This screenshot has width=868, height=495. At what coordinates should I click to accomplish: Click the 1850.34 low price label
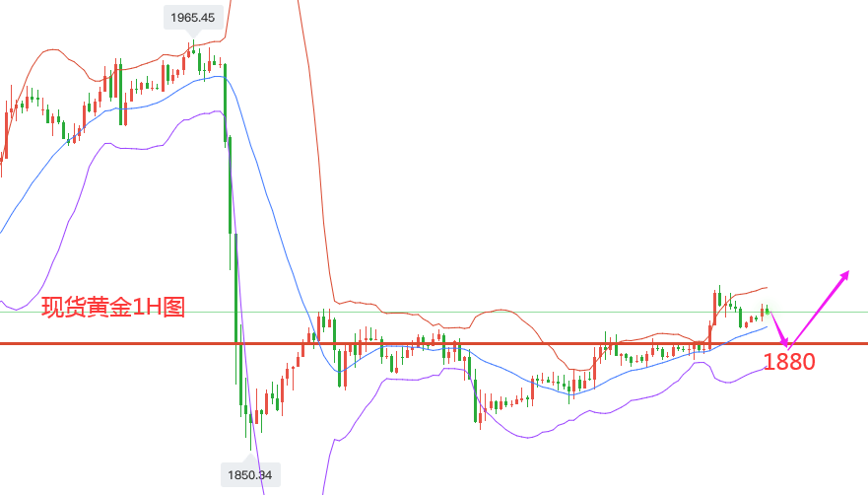click(250, 475)
